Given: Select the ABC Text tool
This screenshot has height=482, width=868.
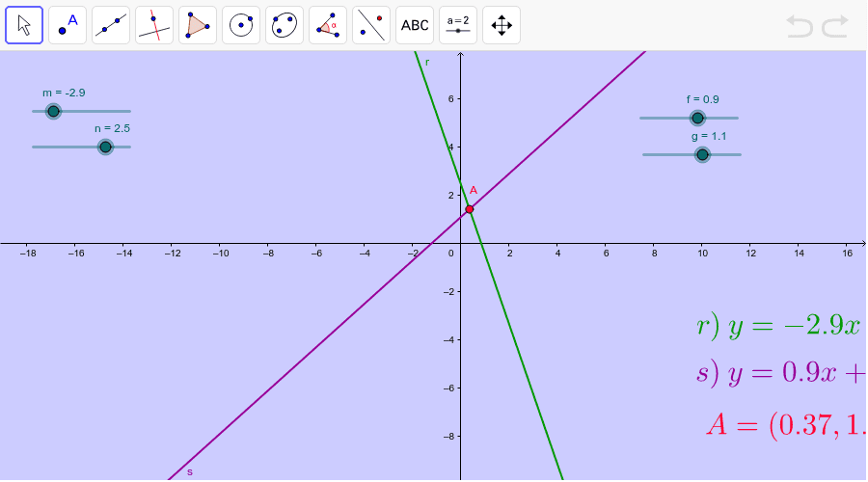Looking at the screenshot, I should pyautogui.click(x=415, y=25).
